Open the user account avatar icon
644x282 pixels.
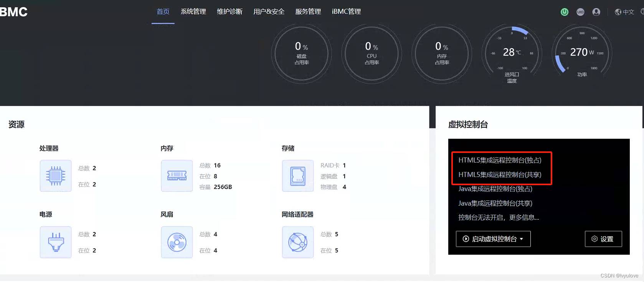tap(596, 12)
